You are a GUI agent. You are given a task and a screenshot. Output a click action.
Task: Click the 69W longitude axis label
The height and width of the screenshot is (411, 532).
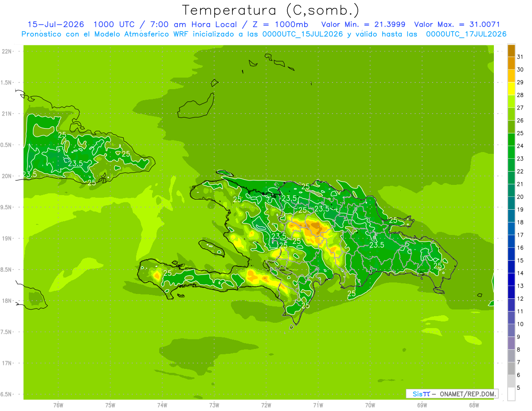pos(422,405)
